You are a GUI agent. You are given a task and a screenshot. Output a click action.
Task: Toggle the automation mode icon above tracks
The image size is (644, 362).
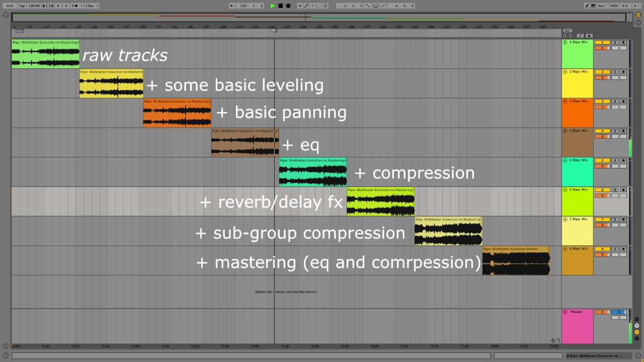point(580,36)
